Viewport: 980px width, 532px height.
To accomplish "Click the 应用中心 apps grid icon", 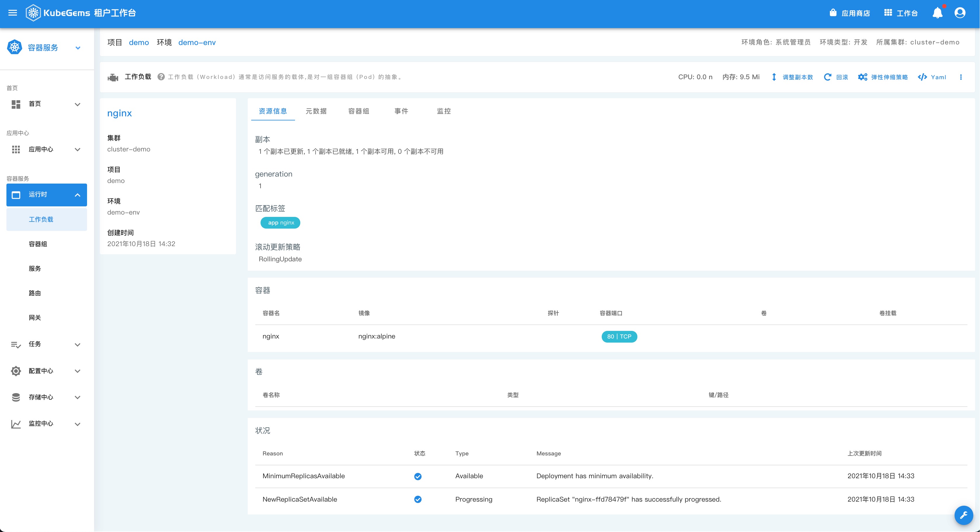I will tap(16, 150).
